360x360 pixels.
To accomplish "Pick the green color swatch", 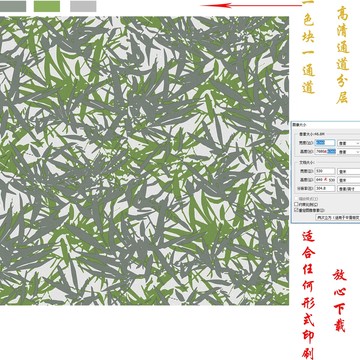I will [x=47, y=6].
